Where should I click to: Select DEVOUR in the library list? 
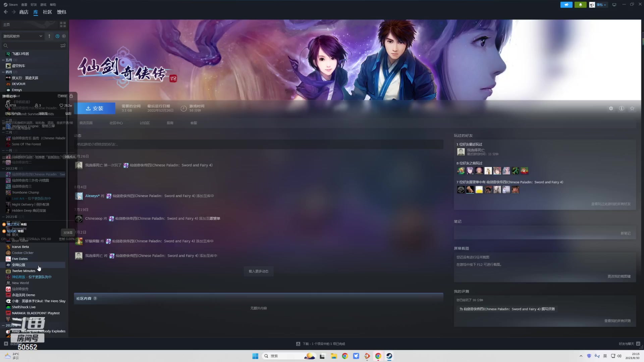[18, 84]
